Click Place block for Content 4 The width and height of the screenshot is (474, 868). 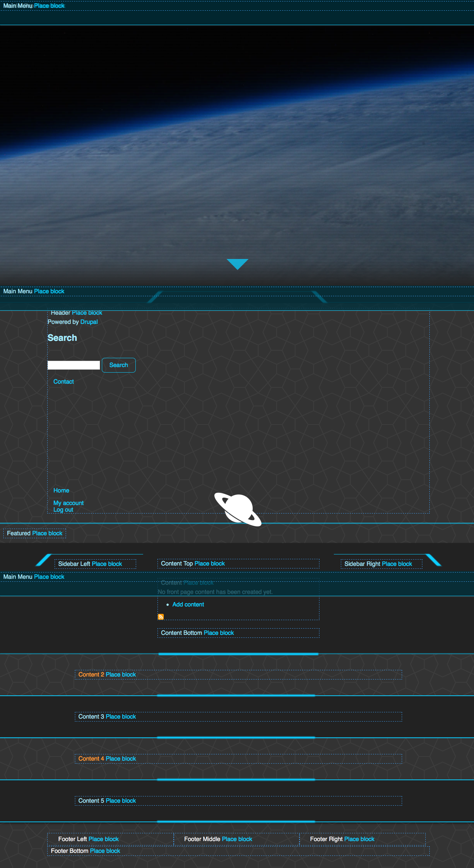(121, 758)
